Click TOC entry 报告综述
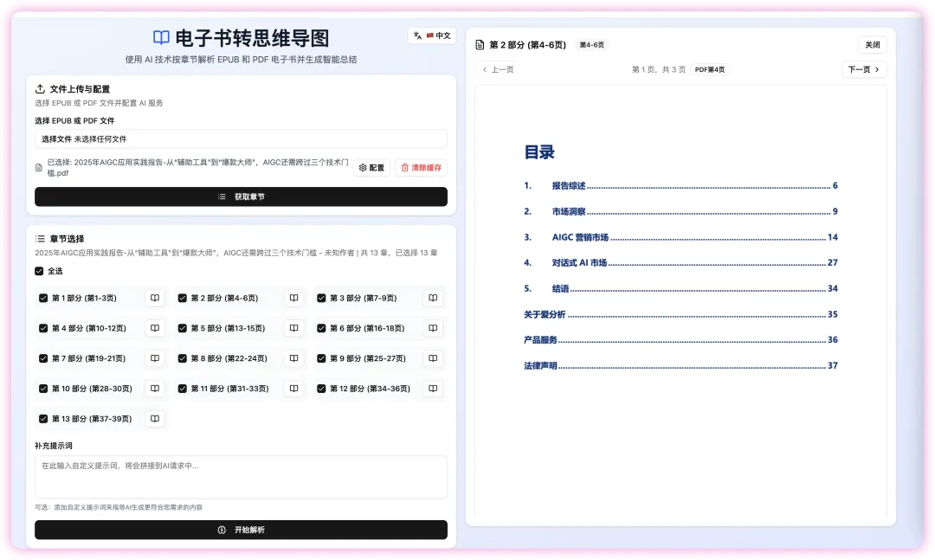935x560 pixels. (x=680, y=185)
